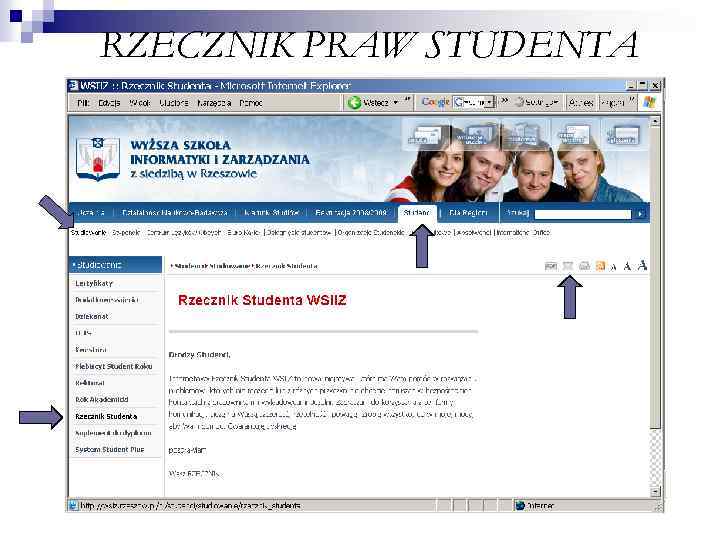Viewport: 720px width, 540px height.
Task: Click the green Wstecz back arrow icon
Action: coord(354,103)
